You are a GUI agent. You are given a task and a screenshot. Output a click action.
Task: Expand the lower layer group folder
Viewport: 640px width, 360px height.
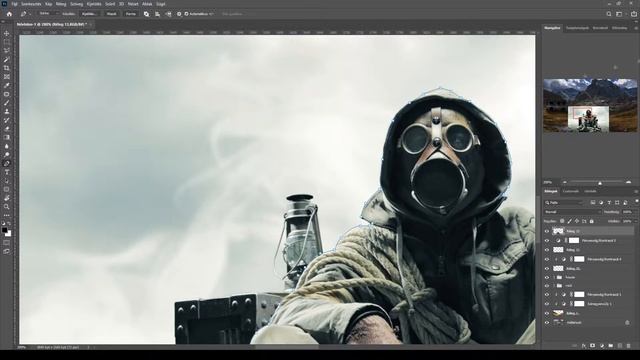[x=554, y=286]
